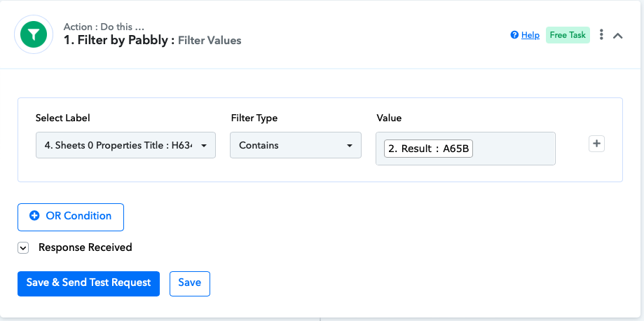Click the green Filter by Pabbly funnel icon
The image size is (644, 321).
34,34
